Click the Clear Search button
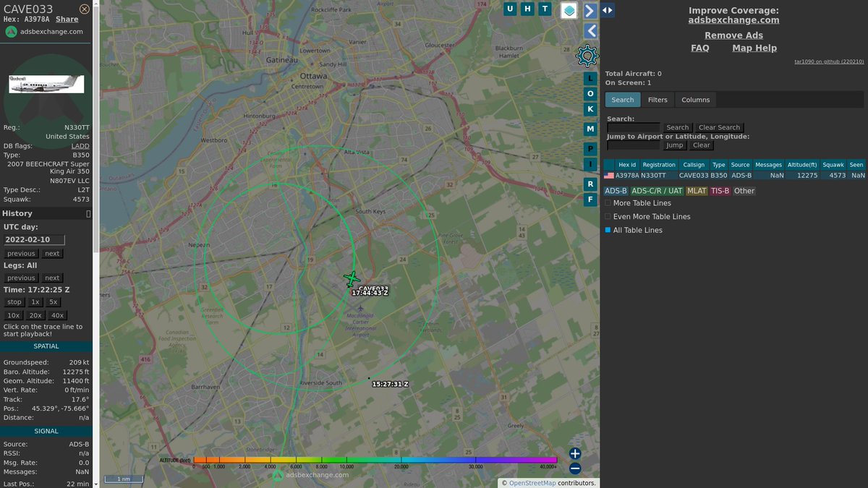The height and width of the screenshot is (488, 868). [719, 128]
